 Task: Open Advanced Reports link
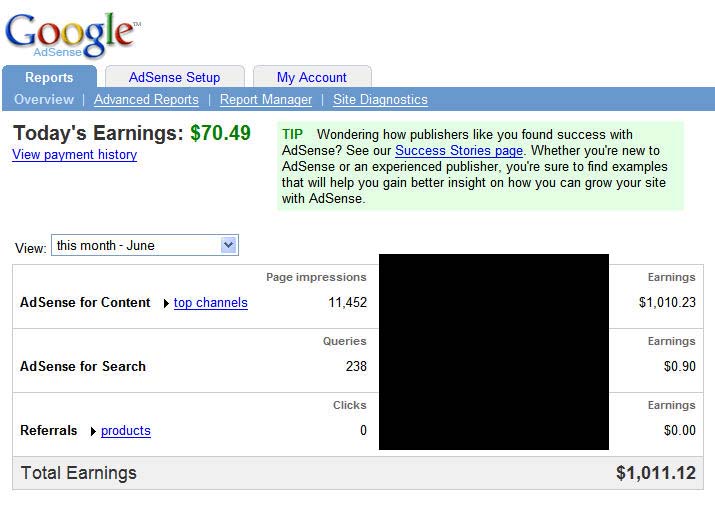click(x=146, y=99)
